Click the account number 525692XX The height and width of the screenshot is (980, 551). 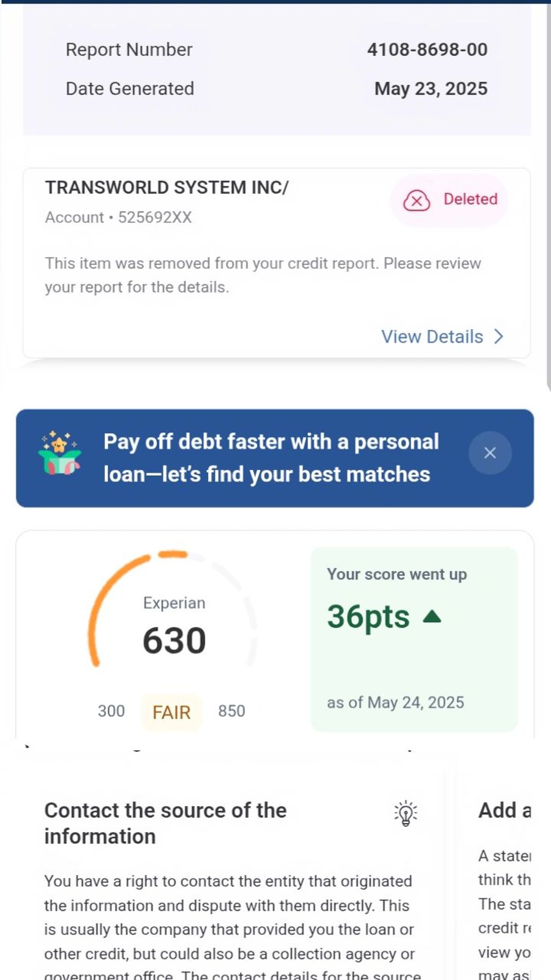tap(155, 218)
